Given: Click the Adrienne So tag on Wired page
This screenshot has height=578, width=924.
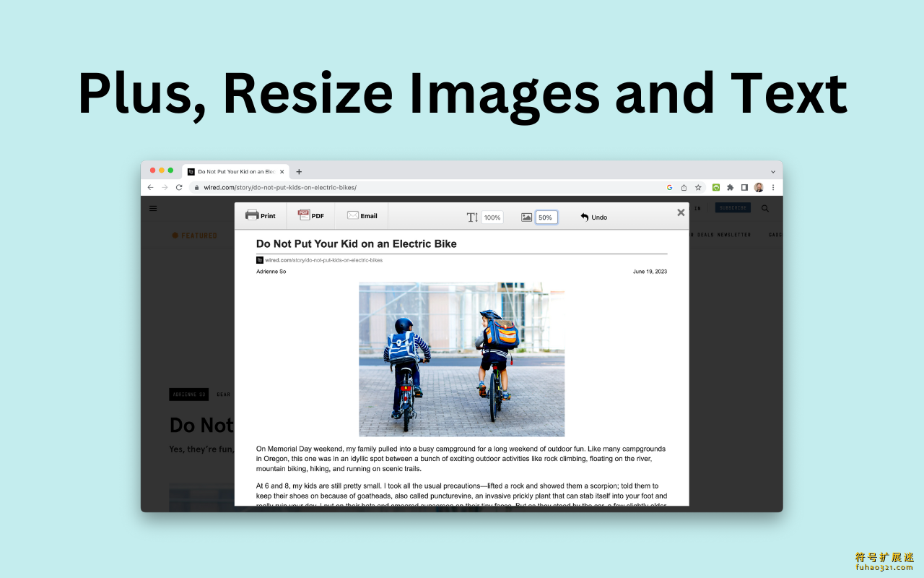Looking at the screenshot, I should click(x=189, y=394).
